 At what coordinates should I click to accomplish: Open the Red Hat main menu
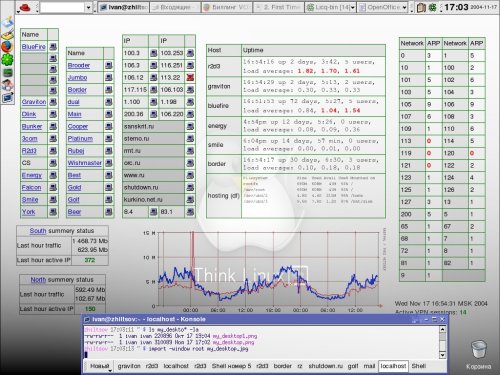coord(25,7)
